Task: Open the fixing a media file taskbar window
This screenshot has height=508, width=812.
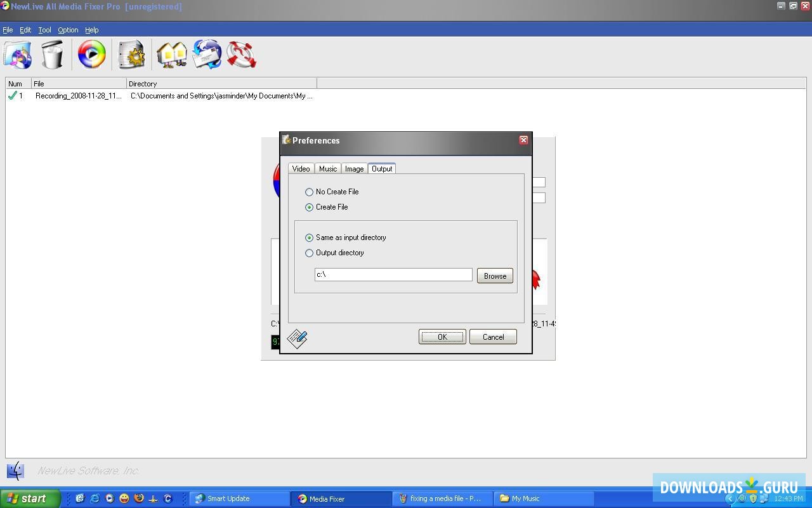Action: pyautogui.click(x=443, y=498)
